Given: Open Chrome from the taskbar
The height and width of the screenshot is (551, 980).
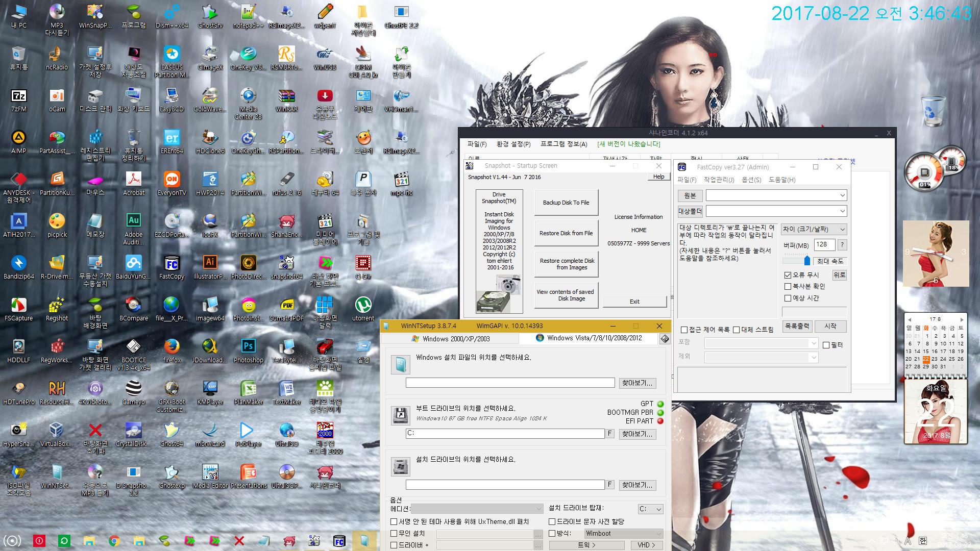Looking at the screenshot, I should [x=114, y=541].
